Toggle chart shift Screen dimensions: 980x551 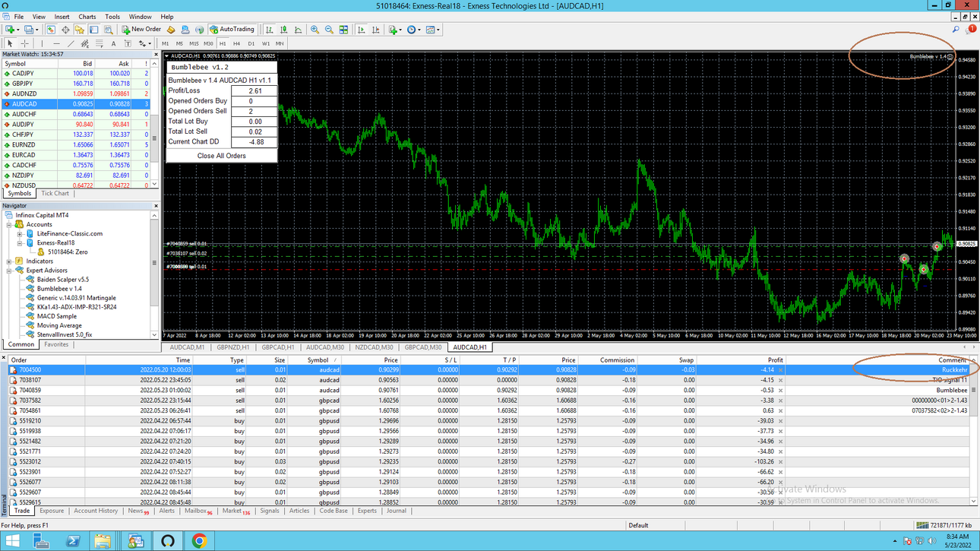pos(375,30)
